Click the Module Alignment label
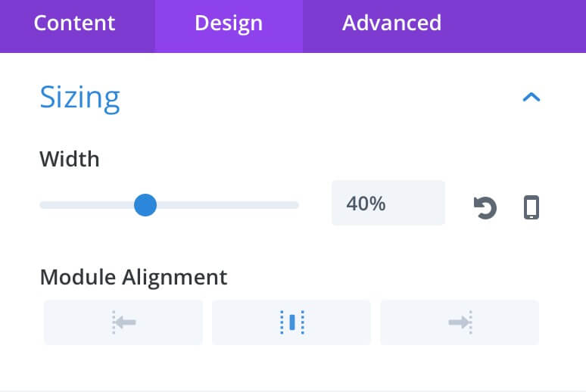Image resolution: width=586 pixels, height=392 pixels. [133, 277]
